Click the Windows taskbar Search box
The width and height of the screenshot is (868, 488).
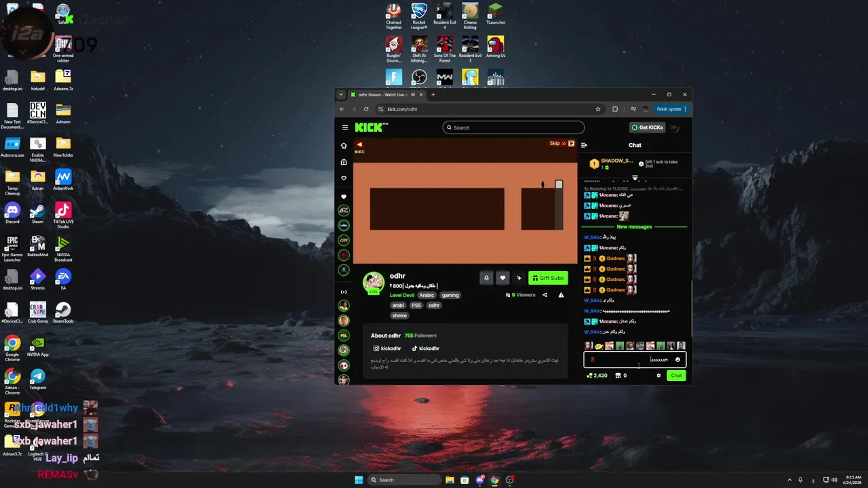point(405,480)
